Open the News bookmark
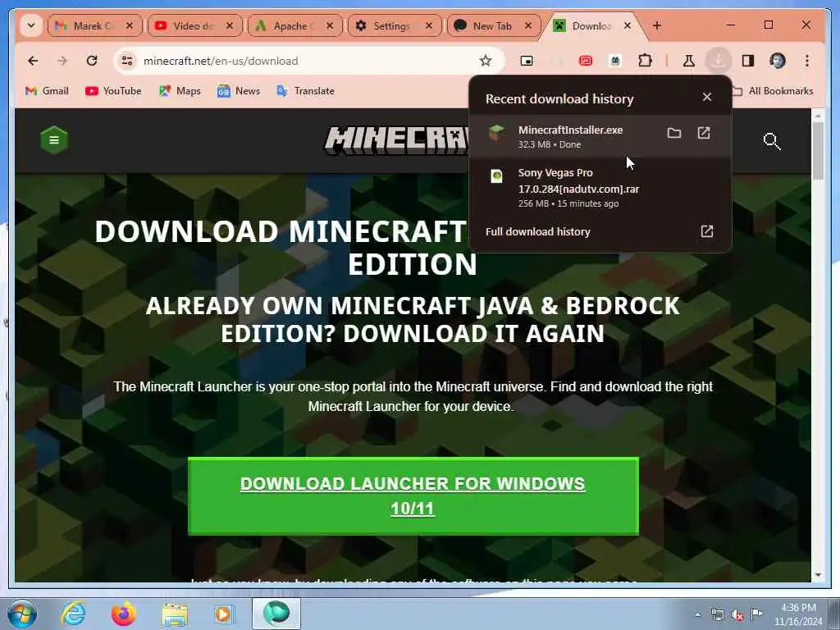840x630 pixels. point(239,91)
